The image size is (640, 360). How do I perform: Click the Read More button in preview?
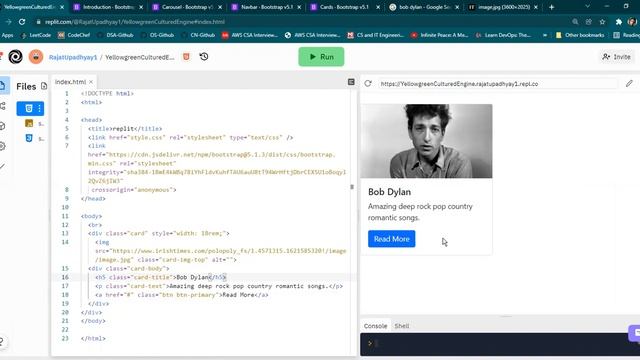[x=391, y=239]
